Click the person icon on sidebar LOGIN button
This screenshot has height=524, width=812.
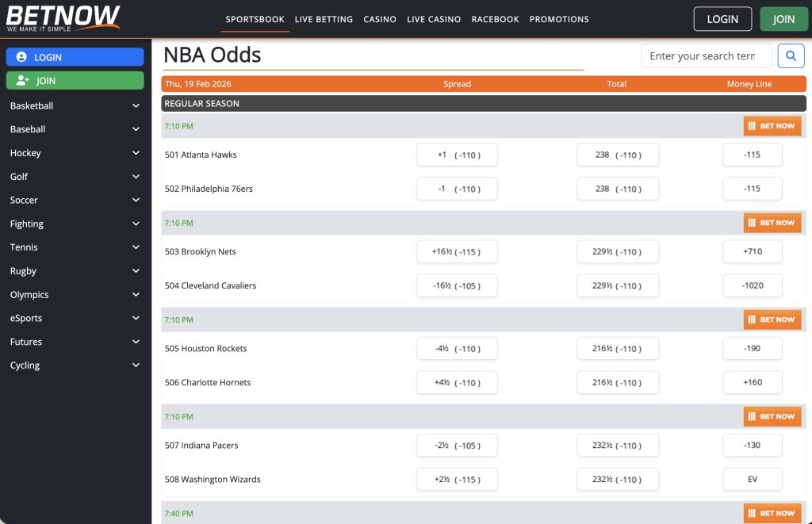[20, 56]
